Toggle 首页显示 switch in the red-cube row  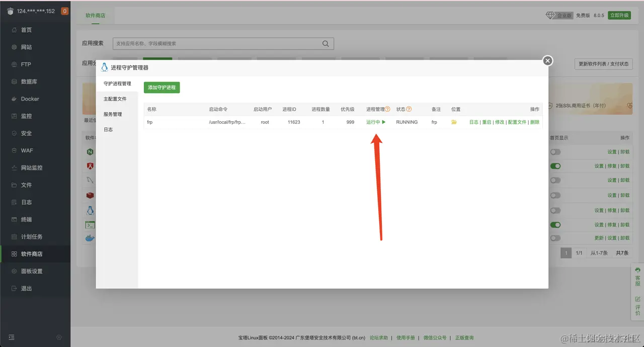click(x=555, y=195)
